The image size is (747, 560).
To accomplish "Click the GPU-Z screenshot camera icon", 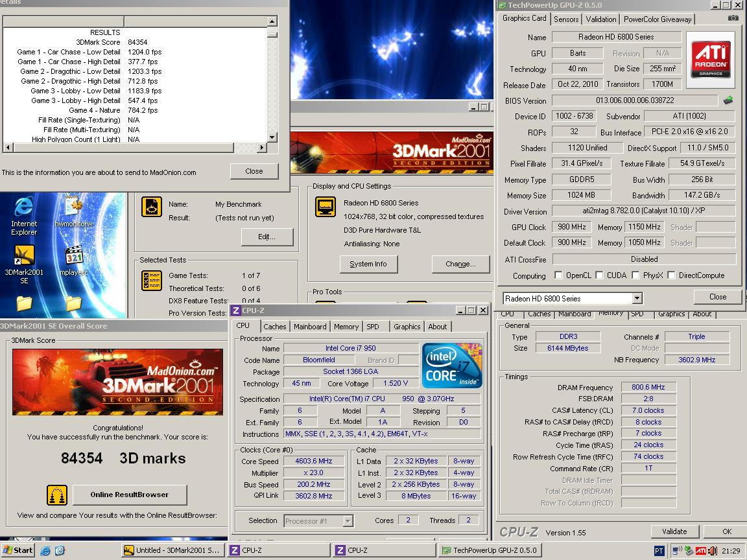I will (733, 18).
